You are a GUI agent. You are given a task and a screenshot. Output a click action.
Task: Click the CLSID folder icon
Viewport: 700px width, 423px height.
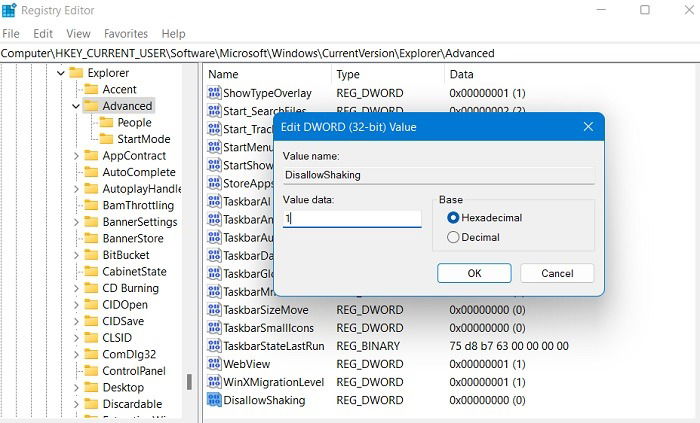coord(91,337)
